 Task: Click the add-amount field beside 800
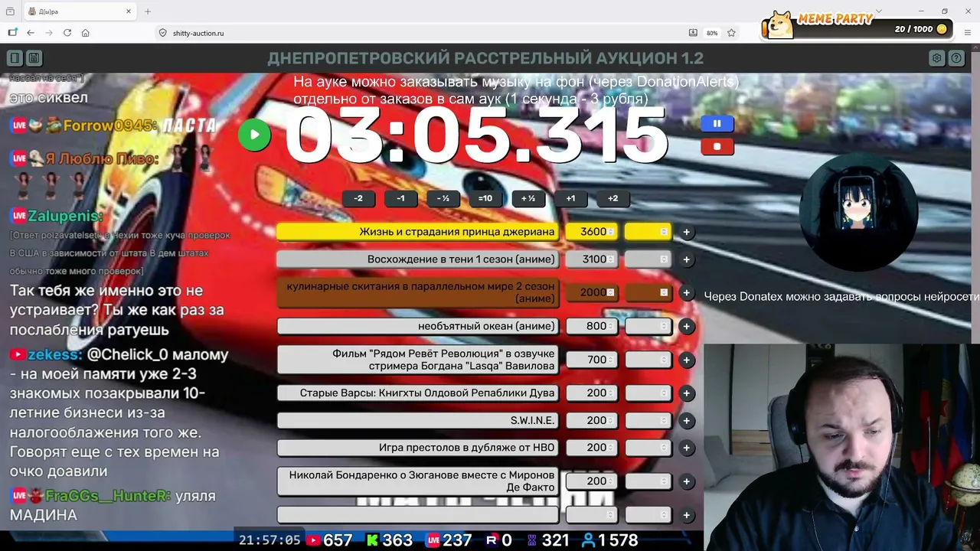pyautogui.click(x=648, y=326)
